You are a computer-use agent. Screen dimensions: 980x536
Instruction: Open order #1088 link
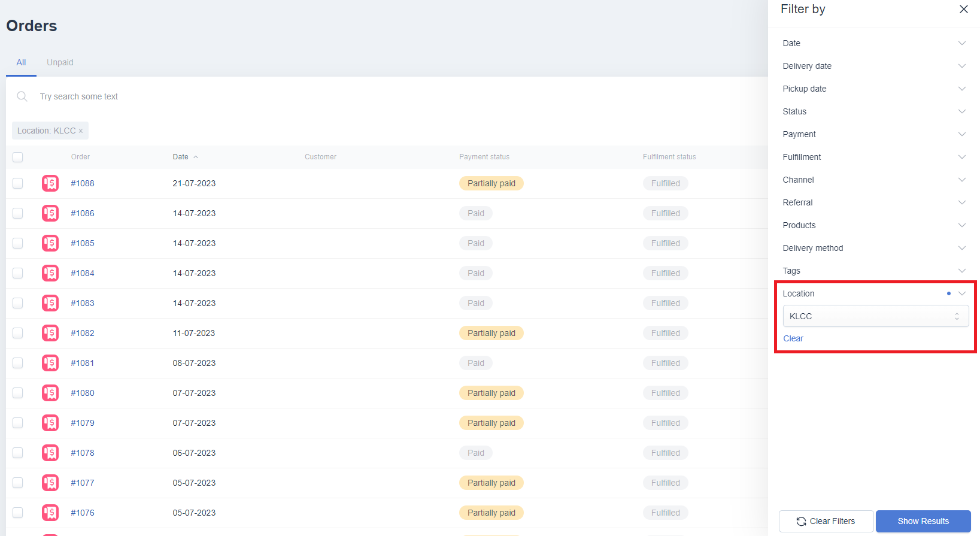(x=83, y=183)
